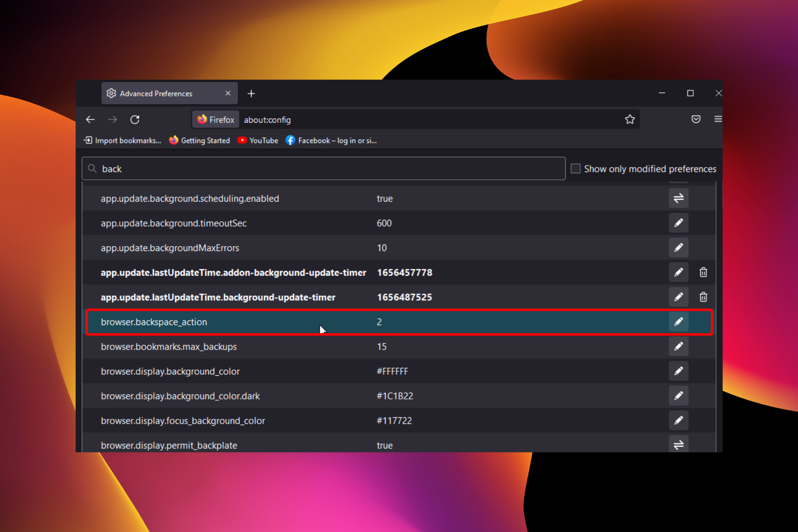This screenshot has height=532, width=798.
Task: Go back one page
Action: pos(90,120)
